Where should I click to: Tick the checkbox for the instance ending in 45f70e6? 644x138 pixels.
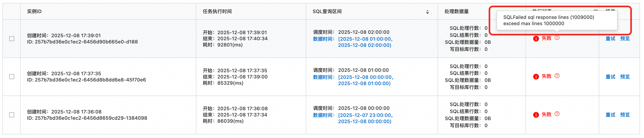tap(12, 77)
